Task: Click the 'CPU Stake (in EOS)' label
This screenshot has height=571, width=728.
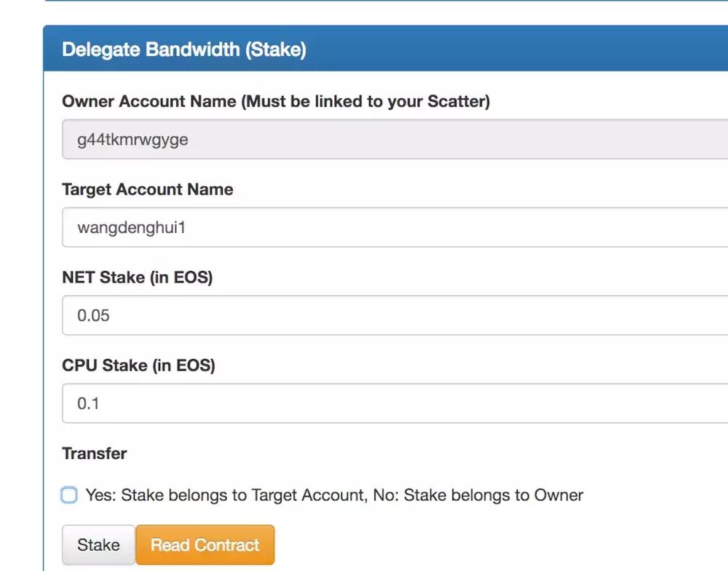Action: coord(138,366)
